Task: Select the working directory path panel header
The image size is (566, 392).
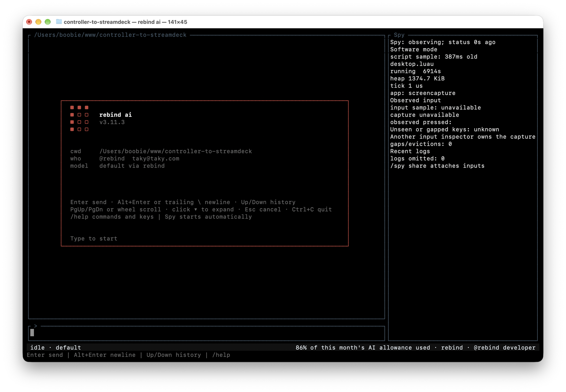Action: pos(110,35)
